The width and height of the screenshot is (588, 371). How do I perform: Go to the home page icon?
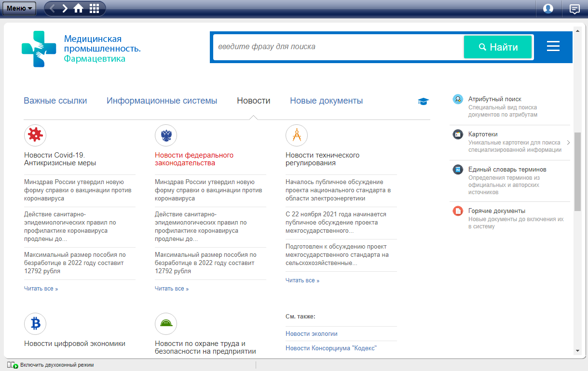tap(78, 8)
